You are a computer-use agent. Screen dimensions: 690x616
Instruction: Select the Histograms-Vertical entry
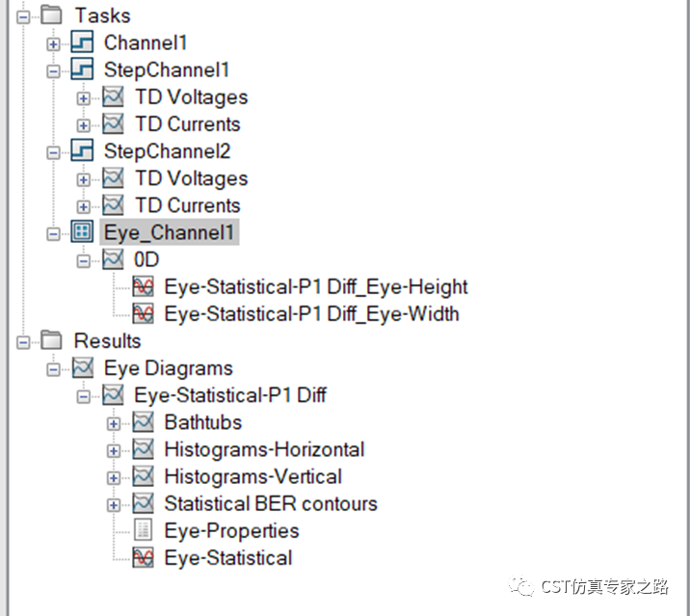tap(252, 476)
